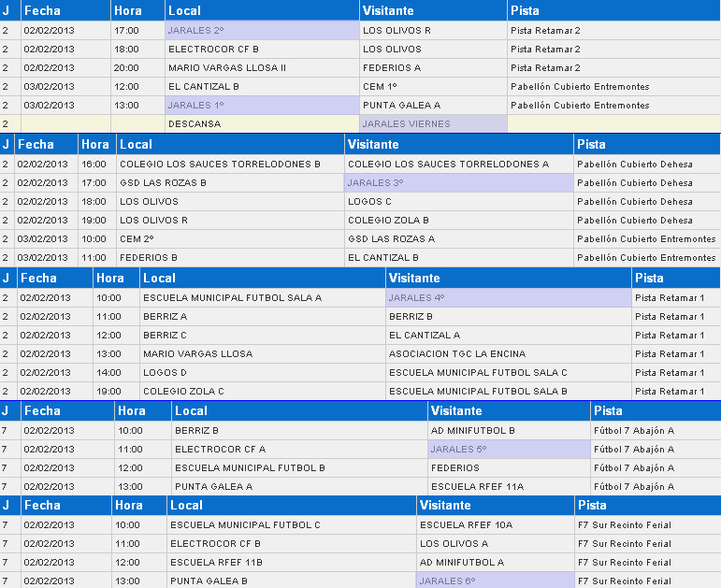Screen dimensions: 721x588
Task: Select FEDERIOS visiting ESCUELA MUNICIPAL FUTBOL B
Action: [509, 468]
